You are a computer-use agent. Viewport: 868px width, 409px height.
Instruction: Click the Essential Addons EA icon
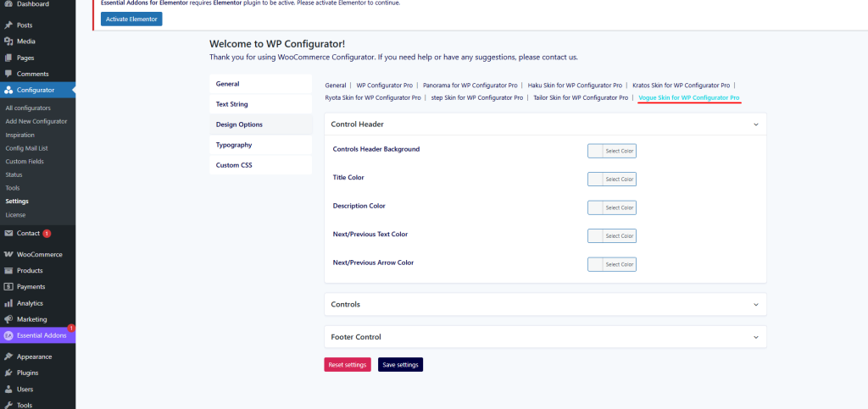tap(8, 335)
